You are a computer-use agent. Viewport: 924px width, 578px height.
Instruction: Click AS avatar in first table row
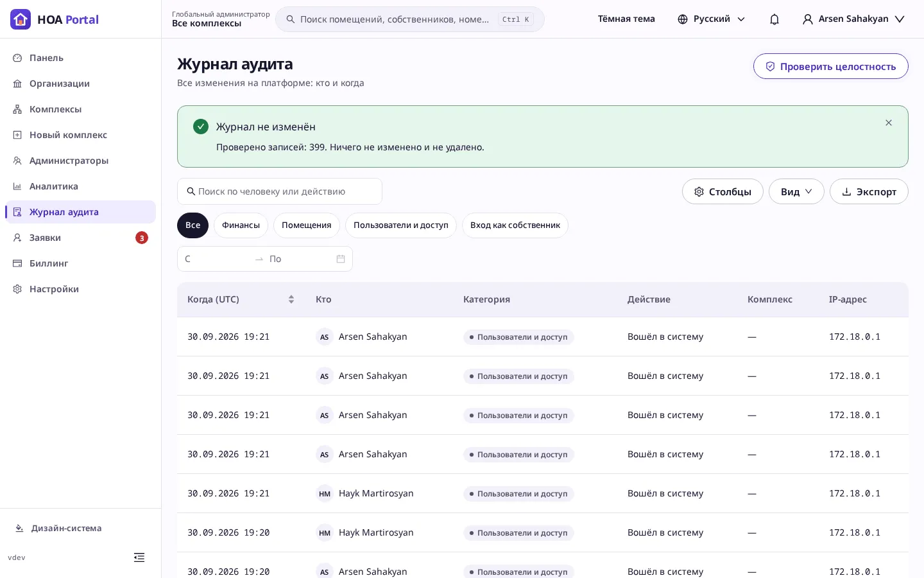click(x=325, y=337)
